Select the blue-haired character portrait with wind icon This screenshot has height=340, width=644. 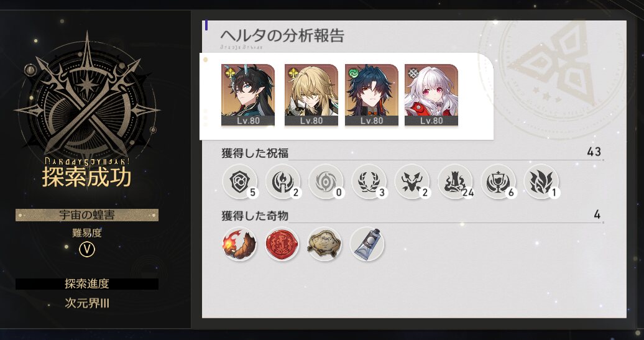[372, 95]
